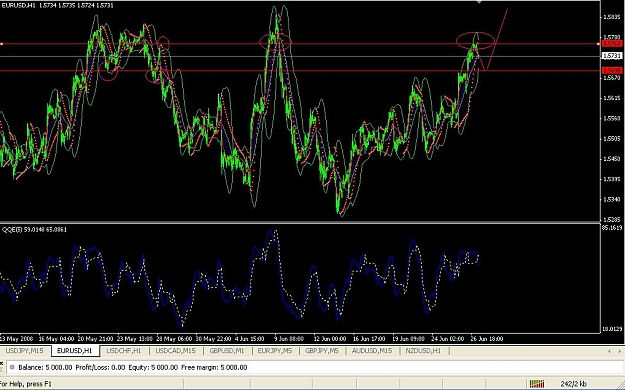Click the connection status bars icon

[537, 384]
